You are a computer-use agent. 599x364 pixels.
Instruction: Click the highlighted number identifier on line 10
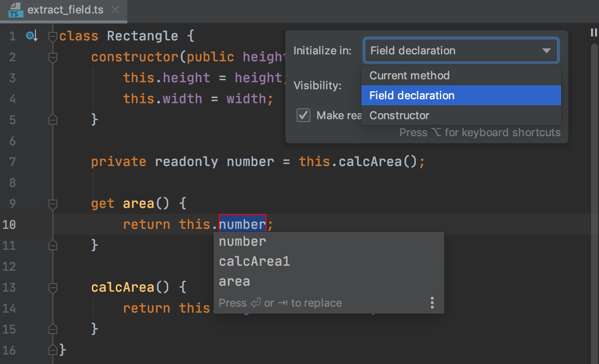[242, 224]
